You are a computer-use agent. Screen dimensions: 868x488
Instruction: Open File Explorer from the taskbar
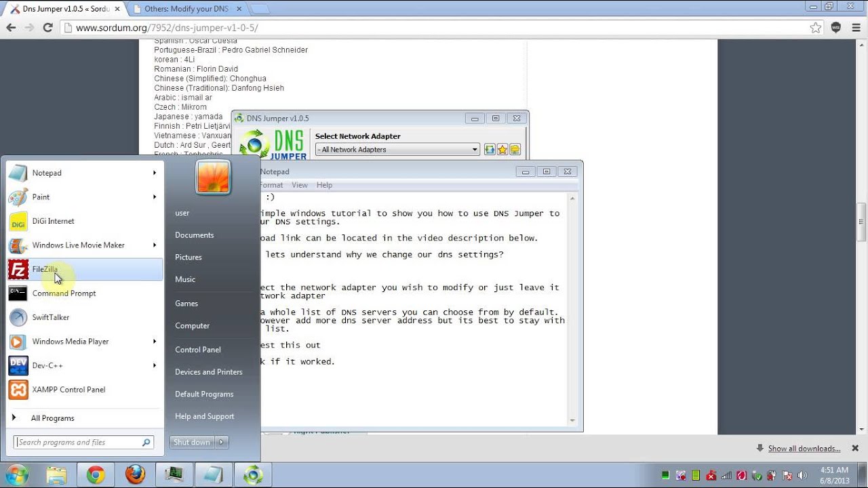[x=56, y=475]
